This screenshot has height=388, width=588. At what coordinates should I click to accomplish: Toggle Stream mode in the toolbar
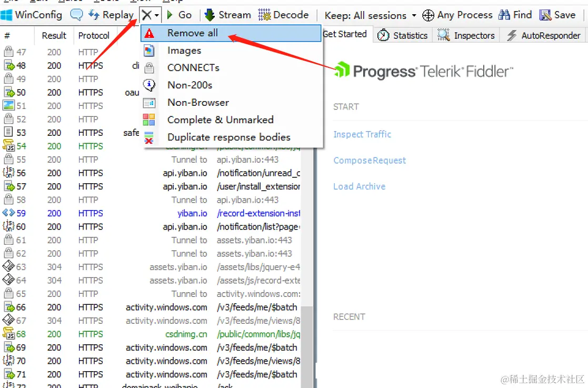click(x=227, y=15)
